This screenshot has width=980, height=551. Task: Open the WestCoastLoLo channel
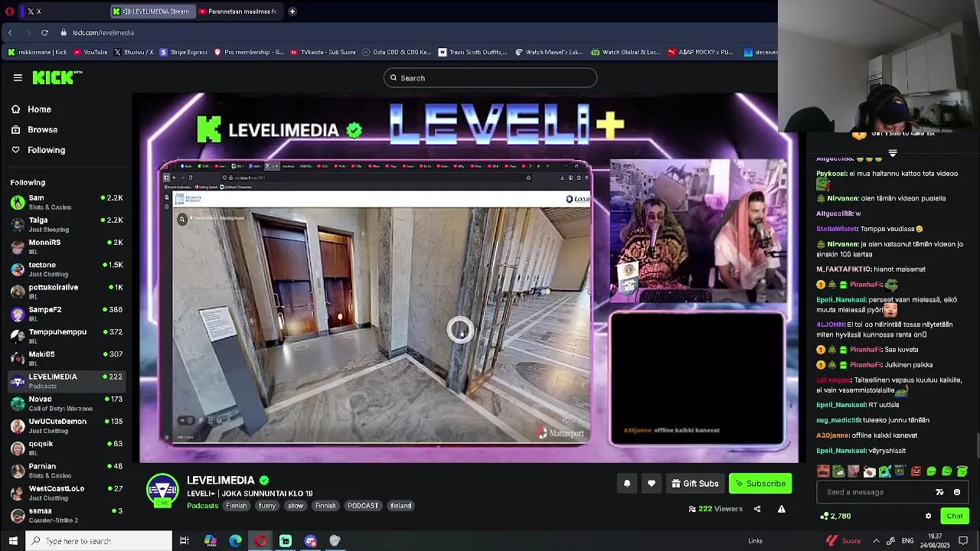pos(66,493)
